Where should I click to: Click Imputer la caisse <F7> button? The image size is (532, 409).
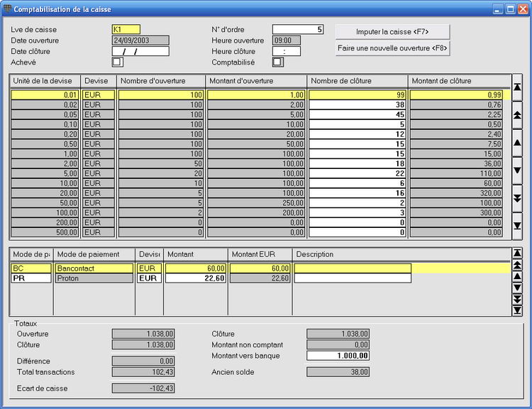click(392, 32)
